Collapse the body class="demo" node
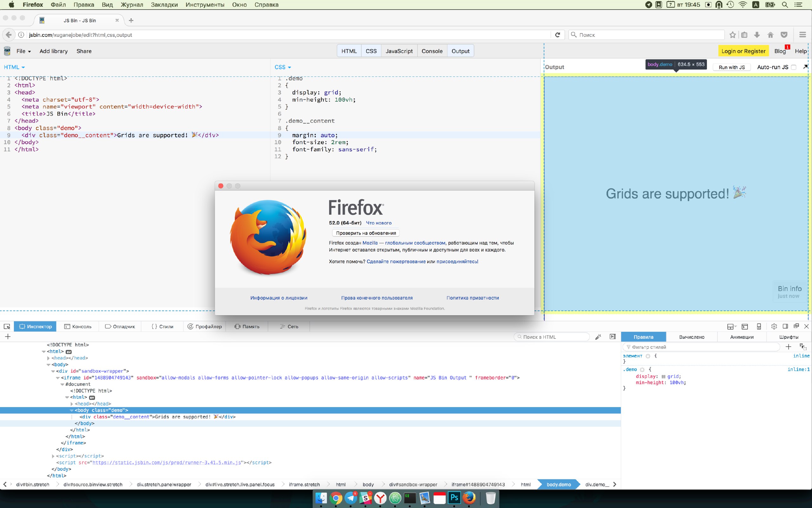The height and width of the screenshot is (508, 812). tap(71, 410)
